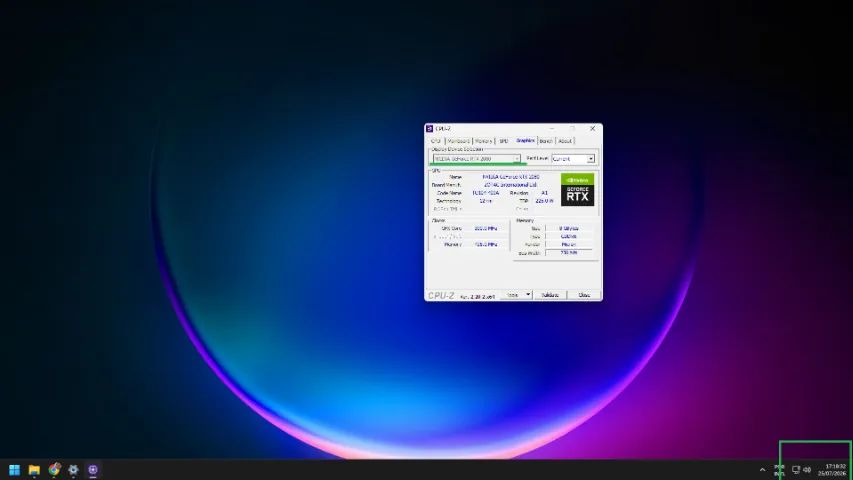Click the memory Size value
Image resolution: width=853 pixels, height=480 pixels.
click(568, 229)
